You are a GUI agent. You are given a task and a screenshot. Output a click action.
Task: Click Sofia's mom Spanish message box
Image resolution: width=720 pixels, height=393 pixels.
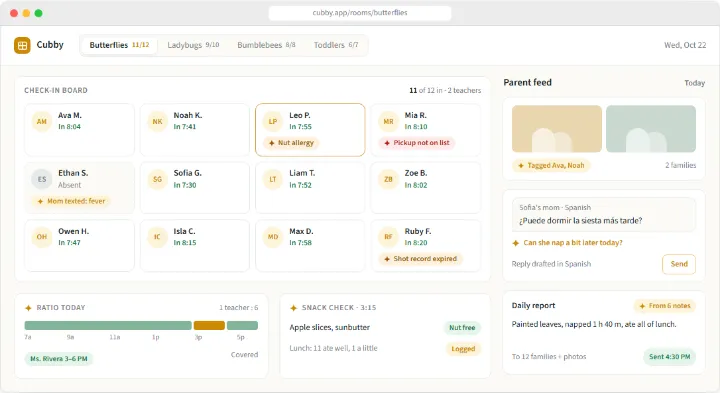604,214
